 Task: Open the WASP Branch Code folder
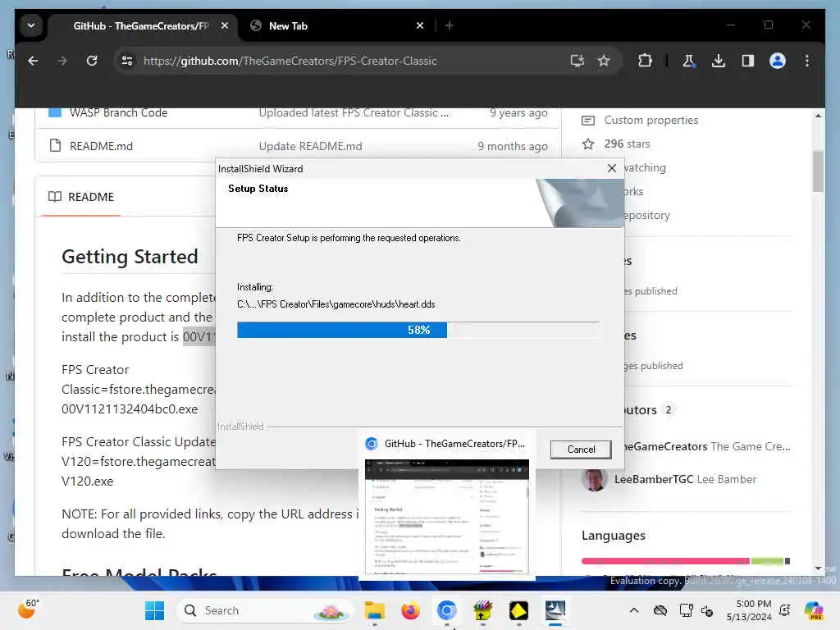click(118, 112)
